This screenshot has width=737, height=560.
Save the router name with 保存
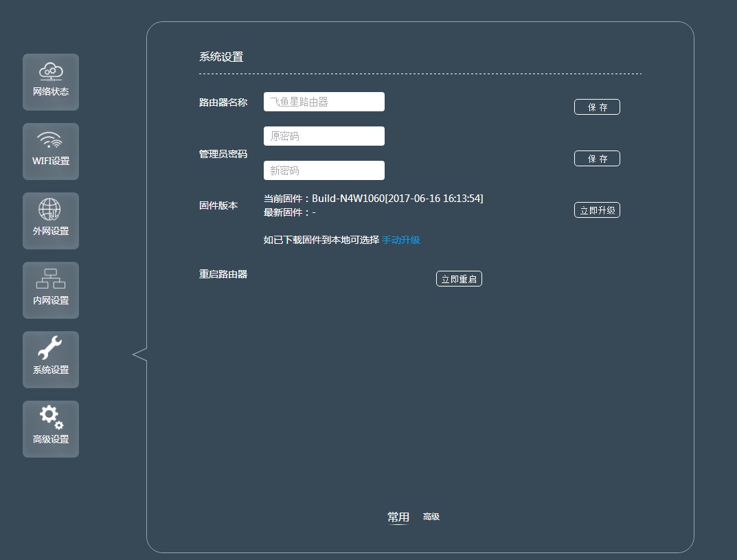pos(596,107)
